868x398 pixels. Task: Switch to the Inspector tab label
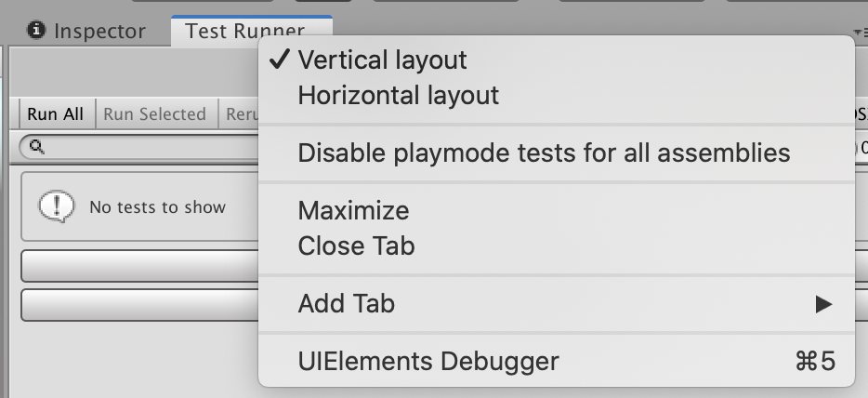pos(99,31)
